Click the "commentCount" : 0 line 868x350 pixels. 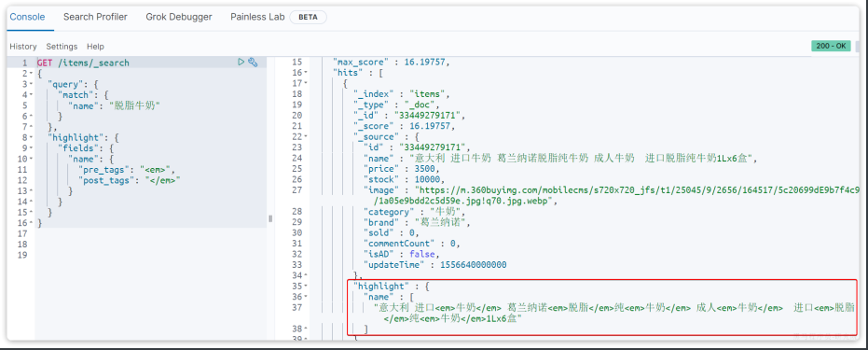point(411,243)
